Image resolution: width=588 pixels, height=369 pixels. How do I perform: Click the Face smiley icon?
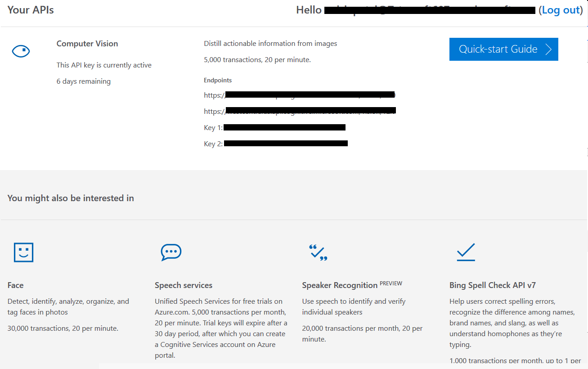(x=23, y=252)
